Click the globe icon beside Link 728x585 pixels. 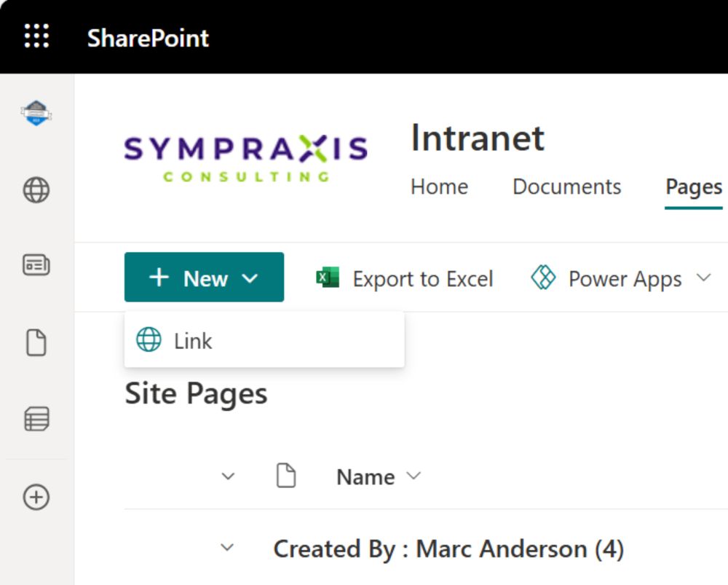click(149, 339)
